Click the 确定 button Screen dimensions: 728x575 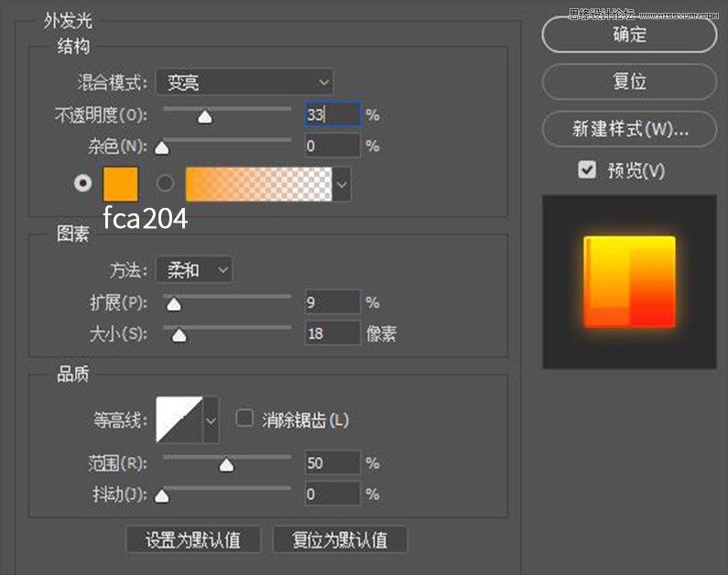coord(629,35)
